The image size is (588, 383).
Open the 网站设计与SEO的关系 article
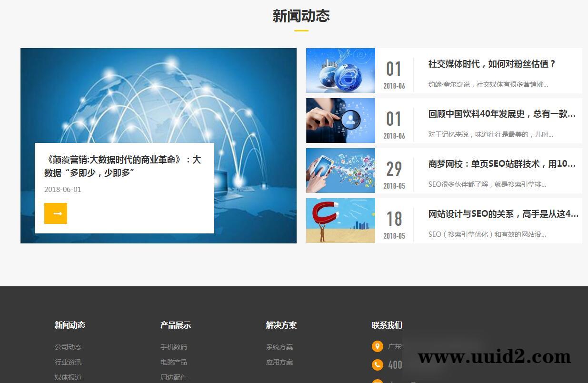[x=502, y=215]
